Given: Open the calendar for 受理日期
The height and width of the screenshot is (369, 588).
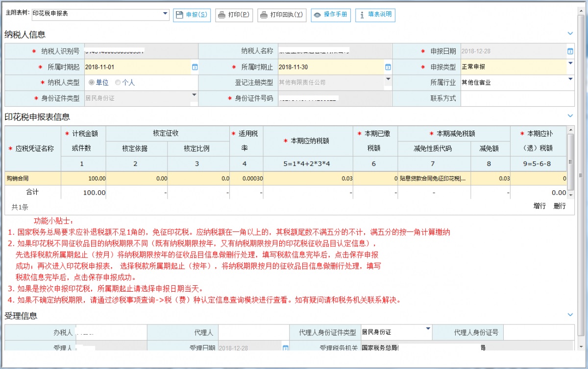Looking at the screenshot, I should click(x=285, y=348).
